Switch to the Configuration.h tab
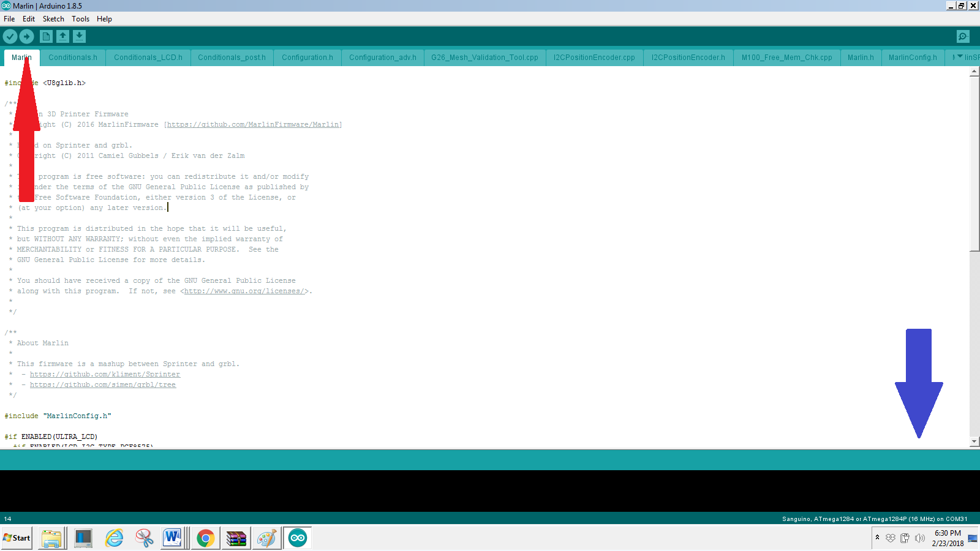980x551 pixels. (307, 58)
